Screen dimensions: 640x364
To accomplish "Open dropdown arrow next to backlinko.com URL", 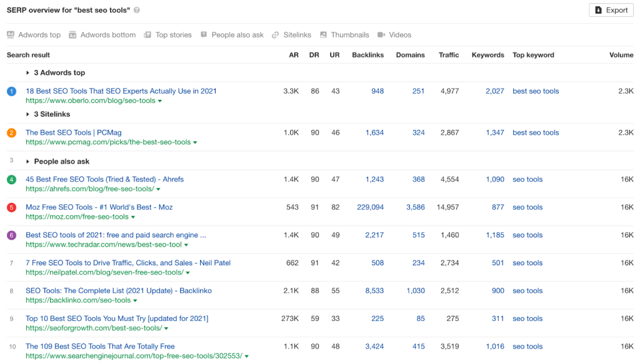I will [x=135, y=301].
